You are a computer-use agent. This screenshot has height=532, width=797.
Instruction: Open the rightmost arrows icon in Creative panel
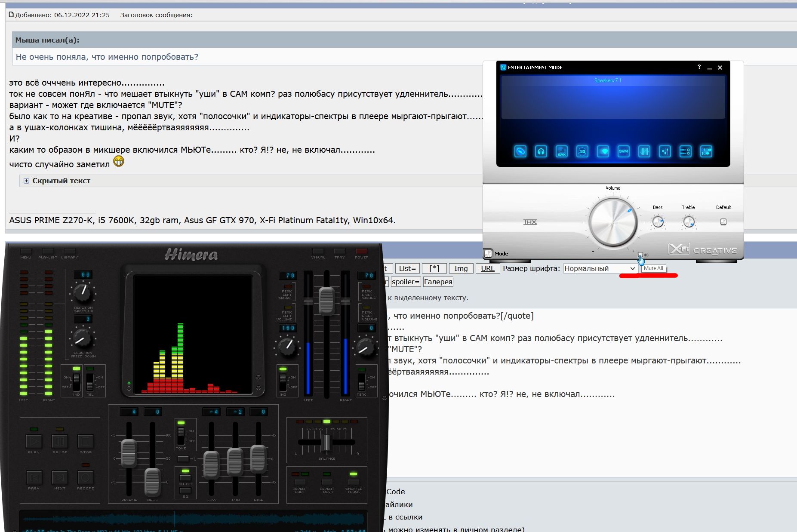coord(706,151)
